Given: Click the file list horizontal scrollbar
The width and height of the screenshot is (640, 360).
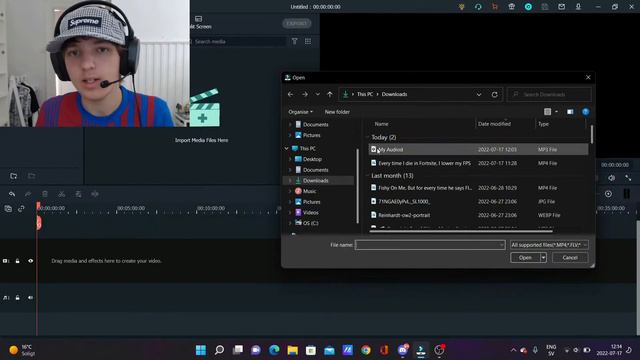Looking at the screenshot, I should tap(461, 231).
